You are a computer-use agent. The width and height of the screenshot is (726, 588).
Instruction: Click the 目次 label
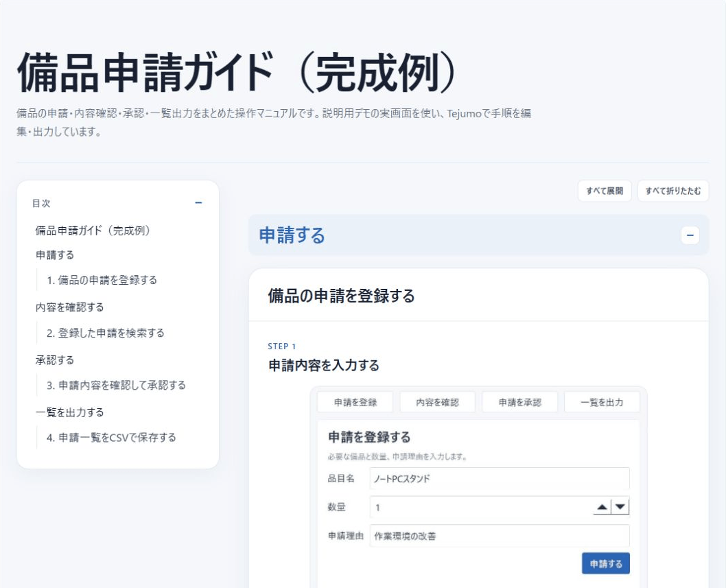[41, 203]
